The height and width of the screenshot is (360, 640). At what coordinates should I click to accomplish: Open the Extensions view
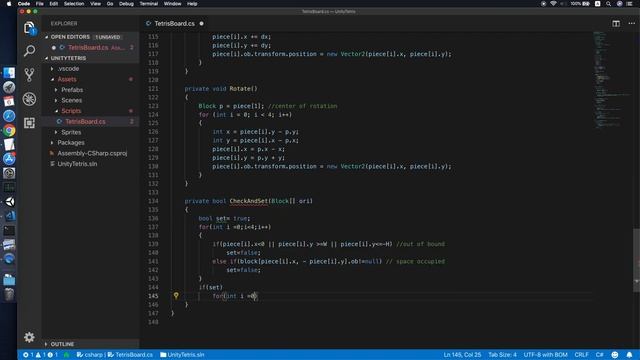pyautogui.click(x=29, y=122)
